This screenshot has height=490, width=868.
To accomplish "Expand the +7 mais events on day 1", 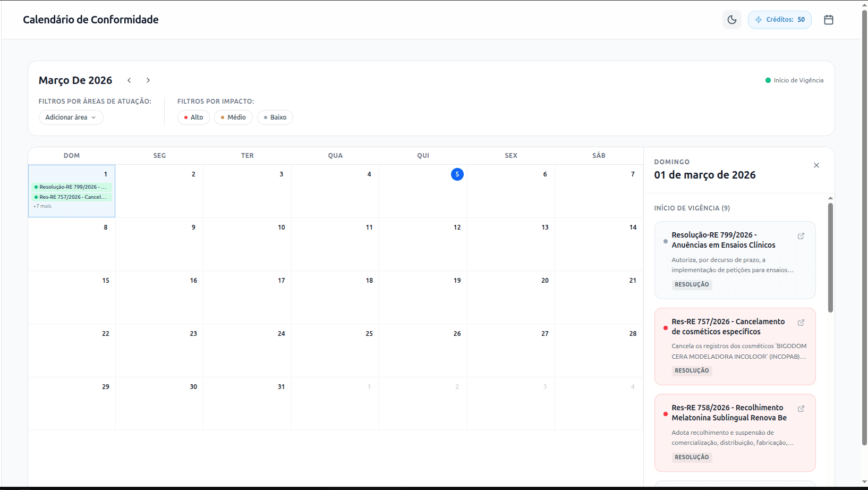I will (42, 206).
